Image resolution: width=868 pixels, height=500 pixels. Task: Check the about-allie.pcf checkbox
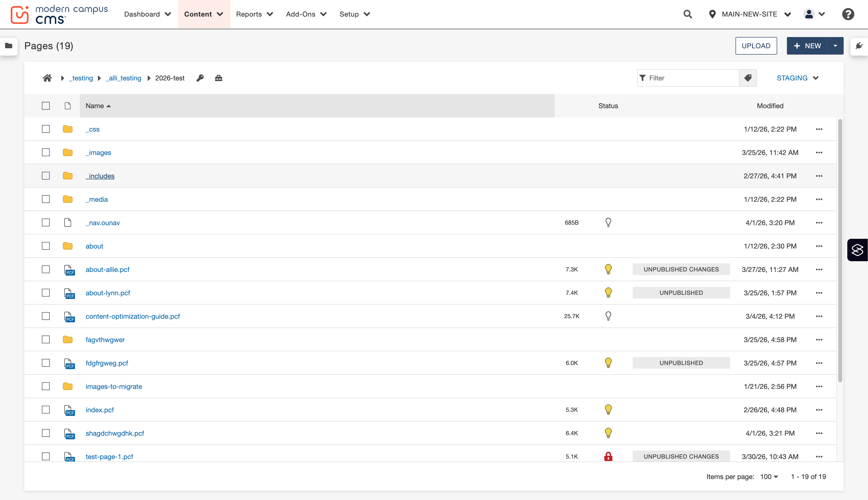coord(46,269)
